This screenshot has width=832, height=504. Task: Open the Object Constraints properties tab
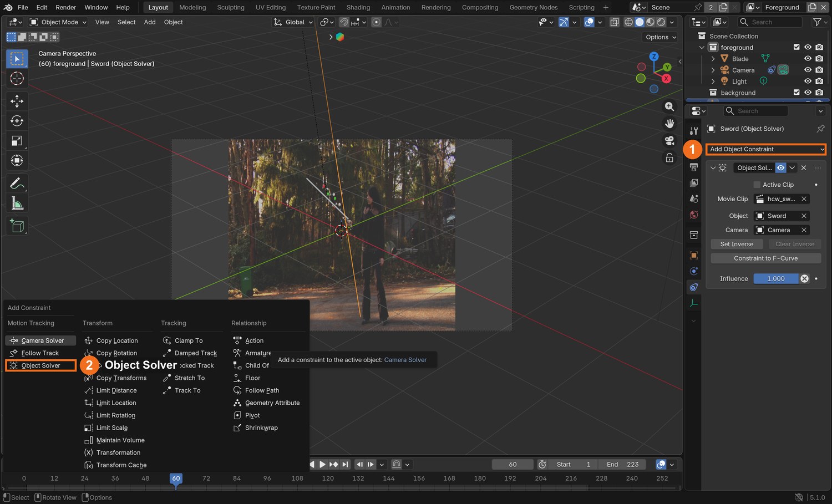[694, 287]
